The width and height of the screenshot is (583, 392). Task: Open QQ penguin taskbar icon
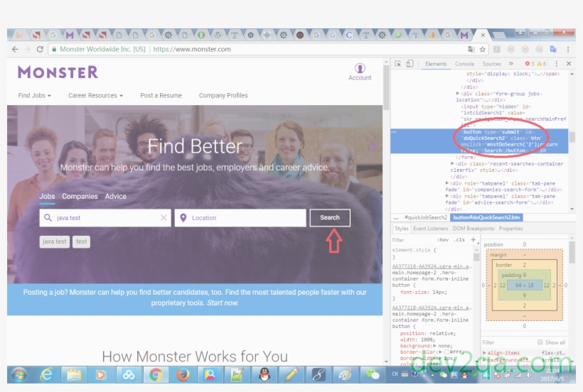point(264,375)
